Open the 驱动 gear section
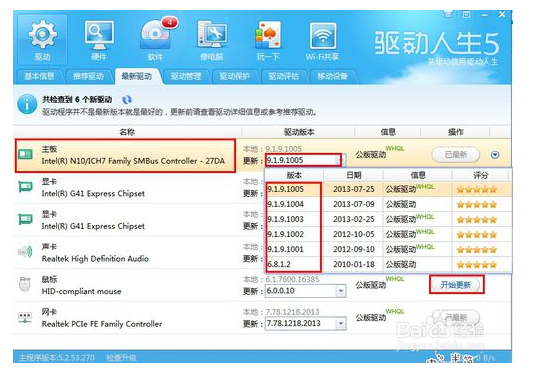Screen dimensions: 550x376 (x=42, y=40)
